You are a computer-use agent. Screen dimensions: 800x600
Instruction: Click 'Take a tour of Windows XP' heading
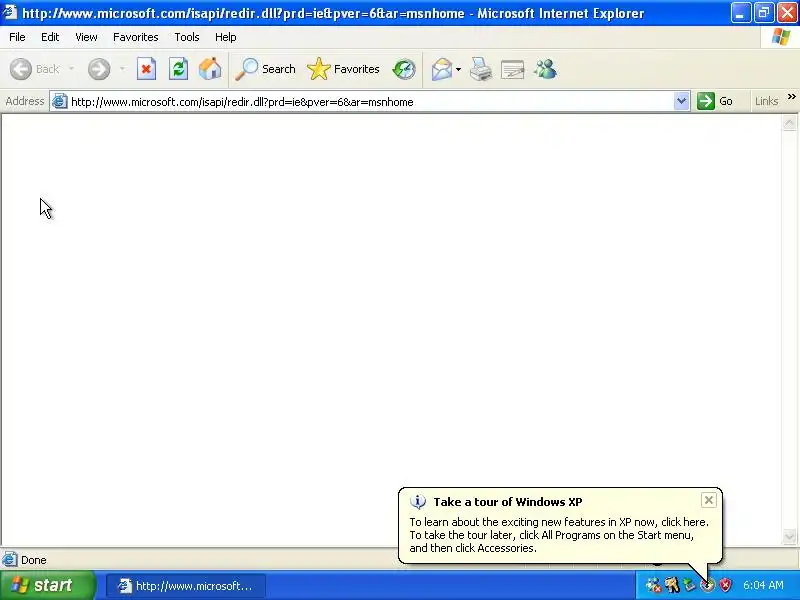508,502
